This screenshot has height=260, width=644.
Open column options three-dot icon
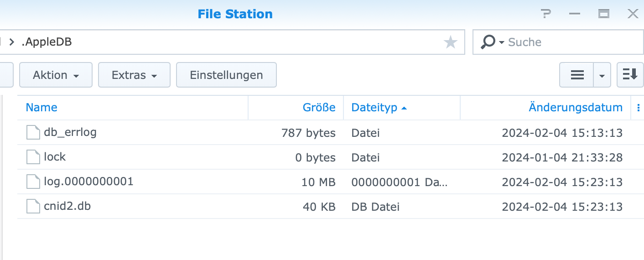tap(638, 108)
